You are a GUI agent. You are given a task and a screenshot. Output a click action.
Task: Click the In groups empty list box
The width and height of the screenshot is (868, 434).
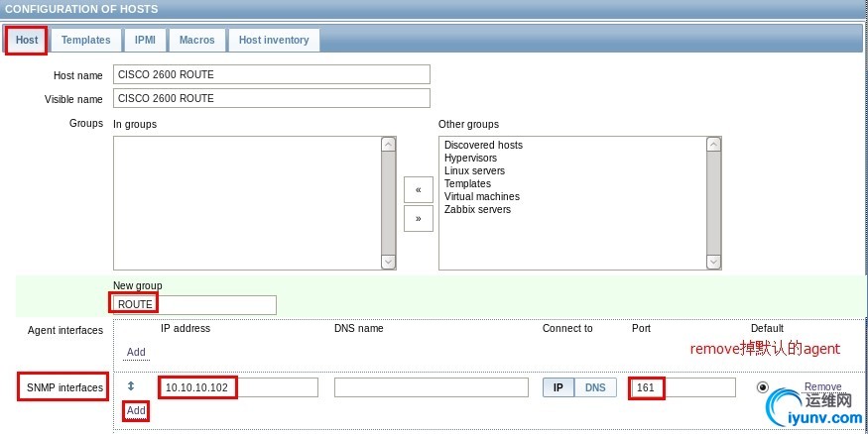point(247,203)
